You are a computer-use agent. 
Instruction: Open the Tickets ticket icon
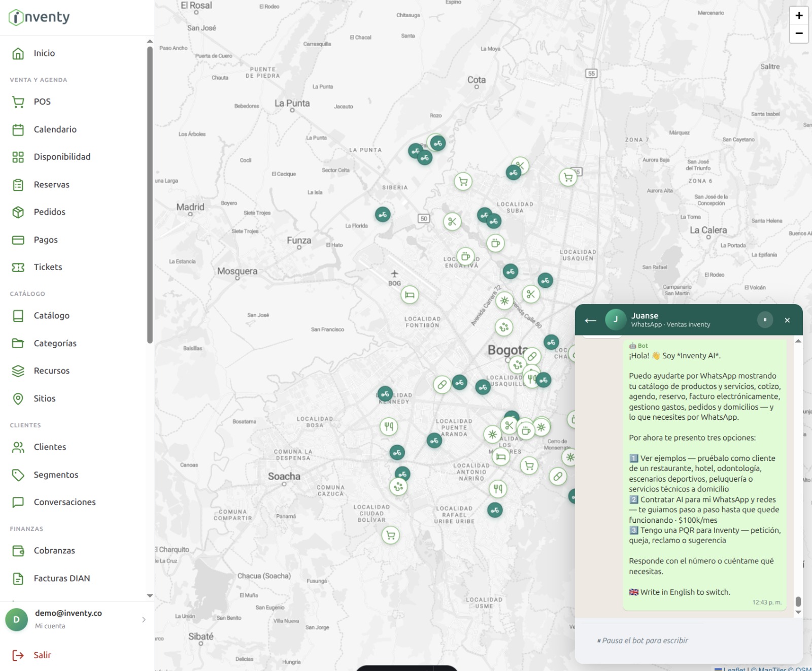click(x=18, y=267)
